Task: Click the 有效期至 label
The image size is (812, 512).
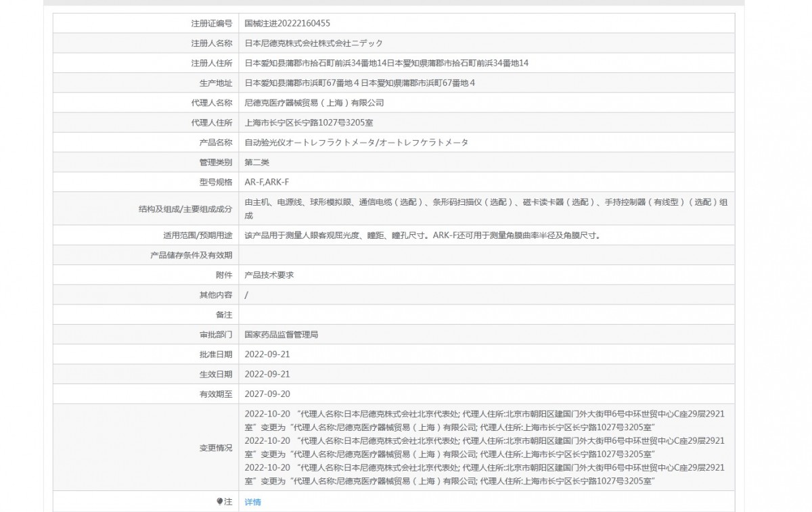Action: click(x=216, y=394)
